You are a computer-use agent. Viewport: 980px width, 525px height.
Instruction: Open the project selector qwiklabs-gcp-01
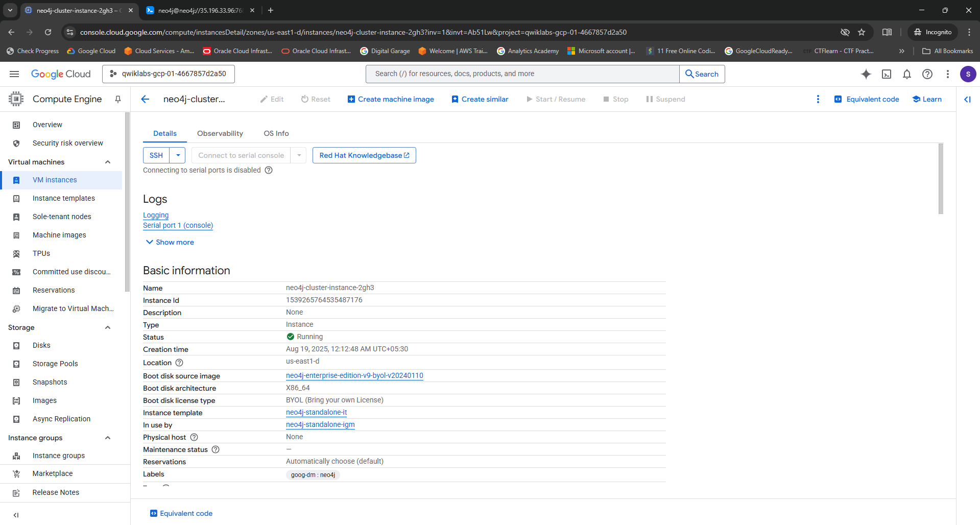point(169,74)
